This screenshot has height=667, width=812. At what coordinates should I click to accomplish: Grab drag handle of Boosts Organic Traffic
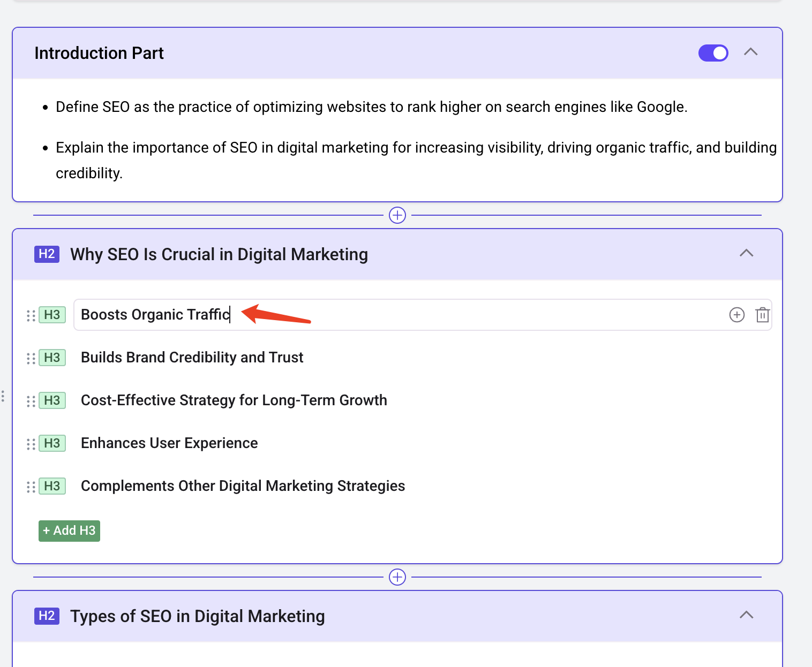click(x=31, y=316)
